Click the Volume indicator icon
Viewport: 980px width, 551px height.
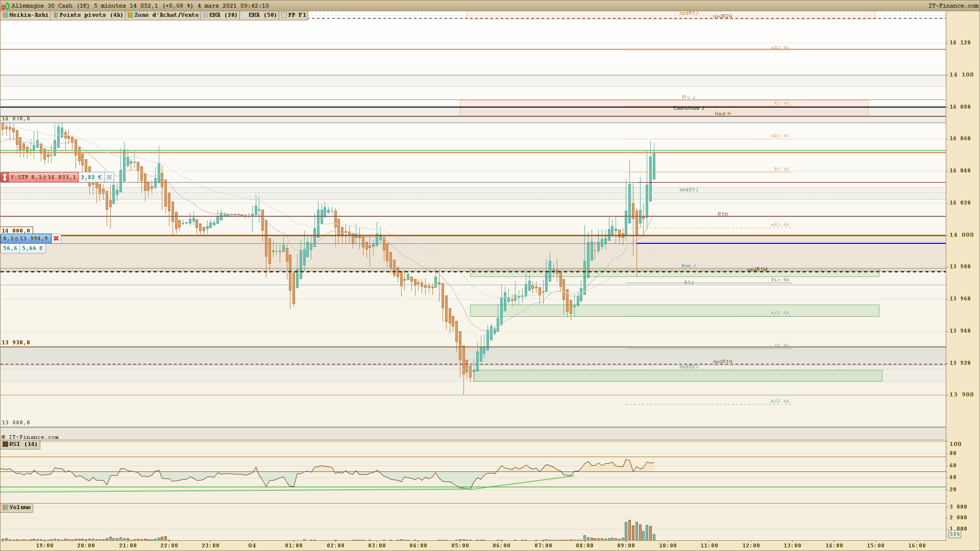pos(5,508)
